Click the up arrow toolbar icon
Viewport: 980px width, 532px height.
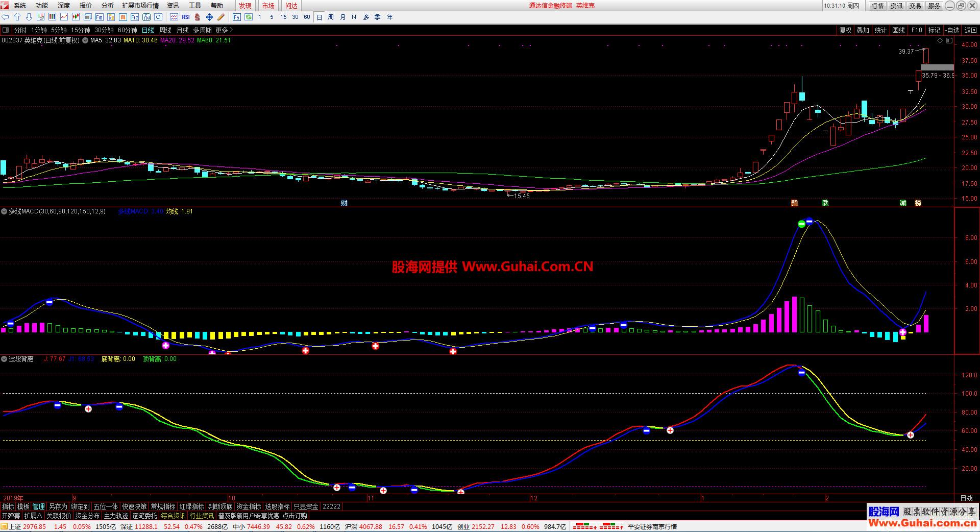tap(17, 17)
